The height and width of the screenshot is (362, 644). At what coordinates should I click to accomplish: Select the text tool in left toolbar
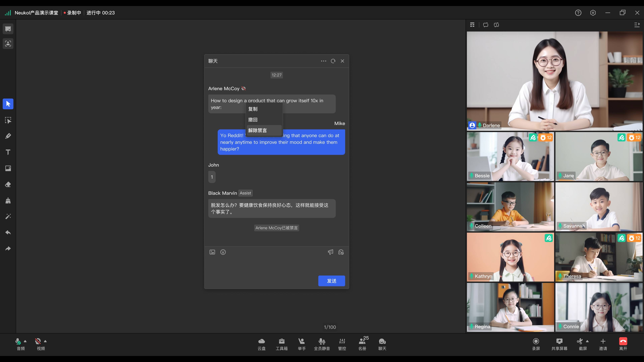[x=8, y=152]
